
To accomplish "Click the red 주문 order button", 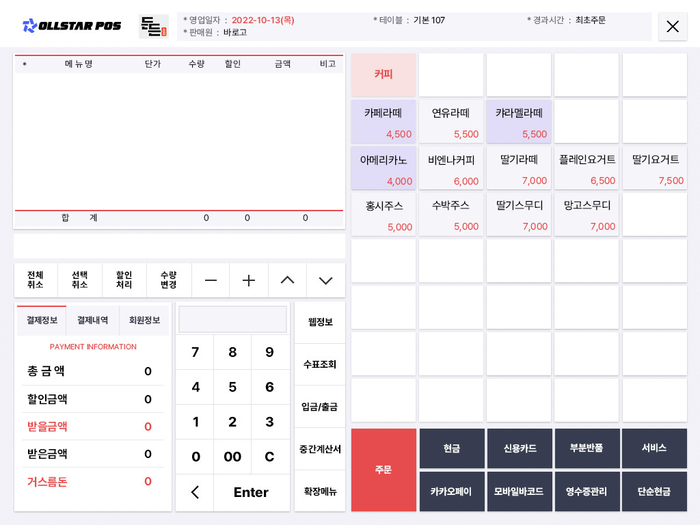I will coord(383,470).
